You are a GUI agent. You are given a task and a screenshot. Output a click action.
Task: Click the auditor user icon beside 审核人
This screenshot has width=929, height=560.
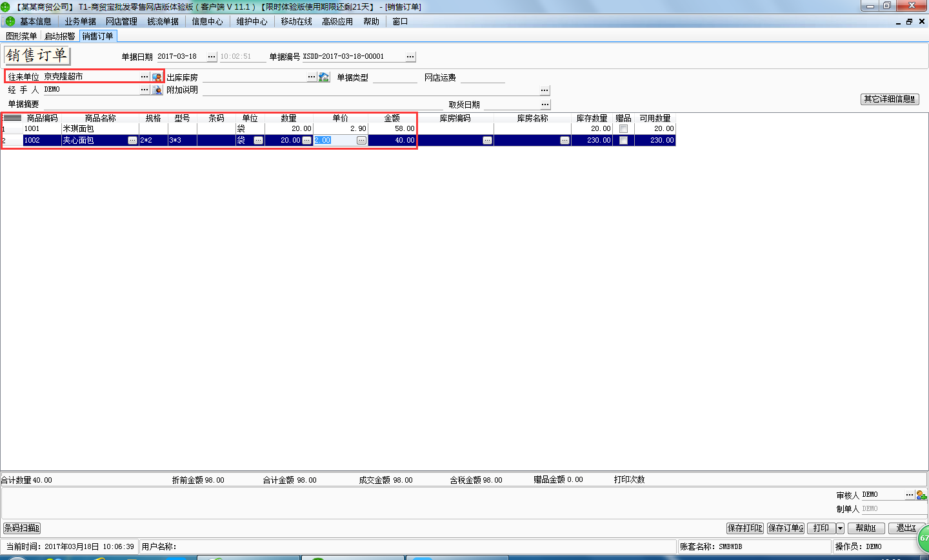(x=921, y=495)
